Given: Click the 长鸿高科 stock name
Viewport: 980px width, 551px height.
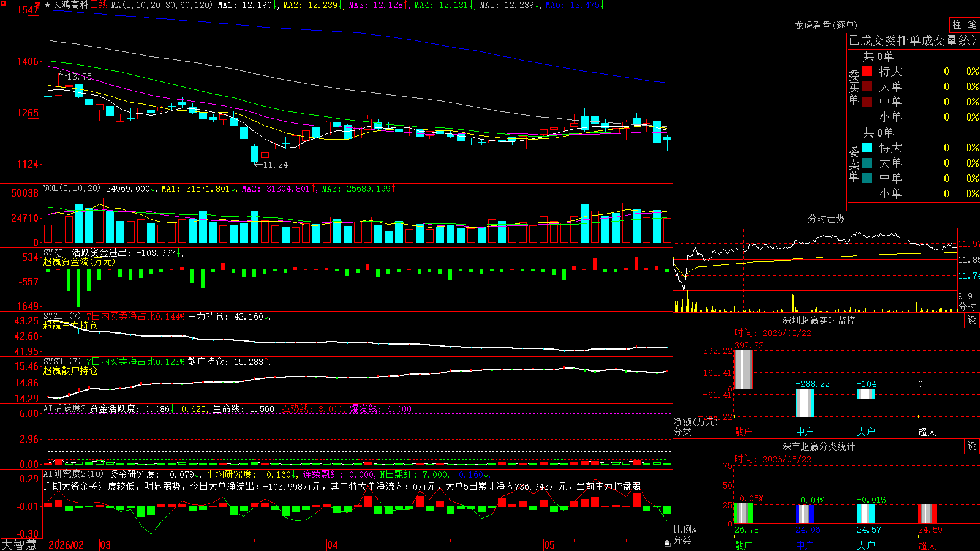Looking at the screenshot, I should point(71,5).
